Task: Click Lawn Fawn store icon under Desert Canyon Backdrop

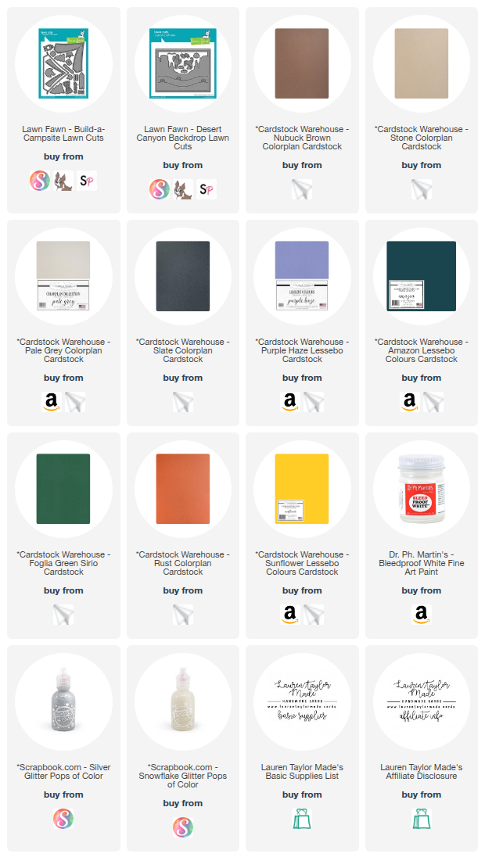Action: tap(183, 189)
